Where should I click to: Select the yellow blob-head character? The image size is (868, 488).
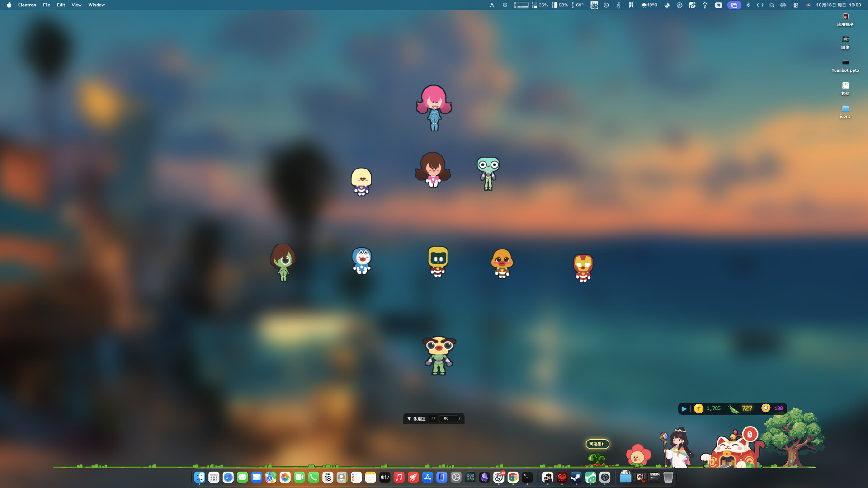pyautogui.click(x=361, y=181)
